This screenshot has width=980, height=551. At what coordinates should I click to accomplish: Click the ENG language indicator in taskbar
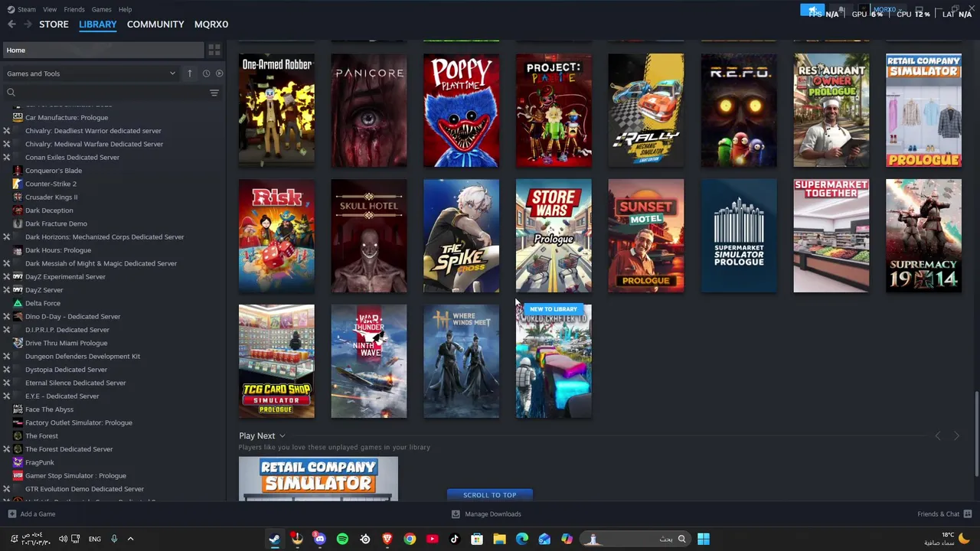click(x=94, y=539)
